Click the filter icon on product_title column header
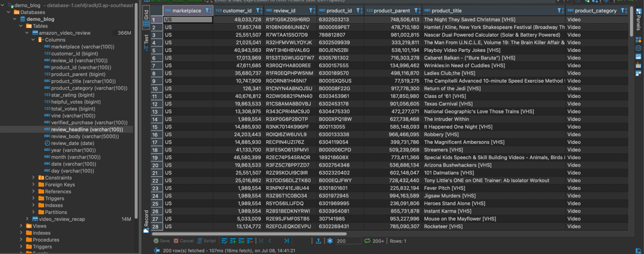The image size is (644, 254). click(560, 11)
